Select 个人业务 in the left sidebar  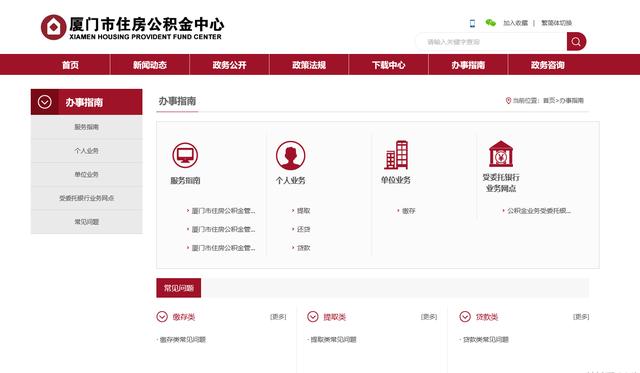point(87,151)
